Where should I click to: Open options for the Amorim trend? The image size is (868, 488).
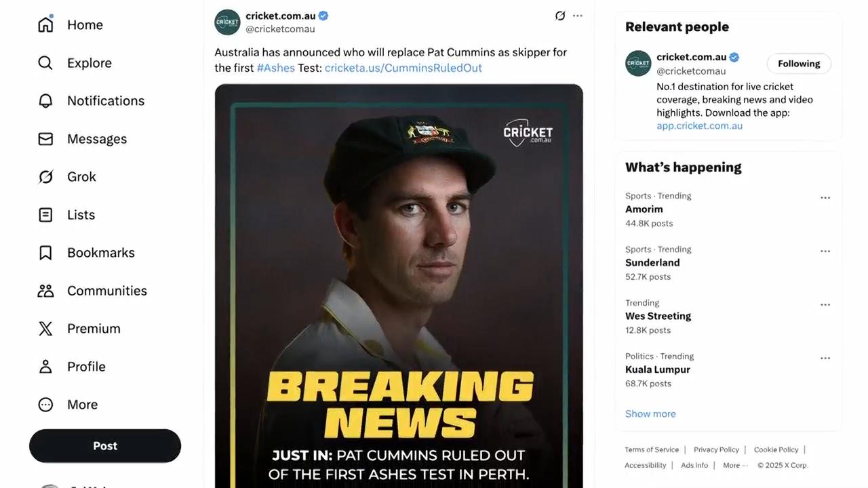[825, 198]
